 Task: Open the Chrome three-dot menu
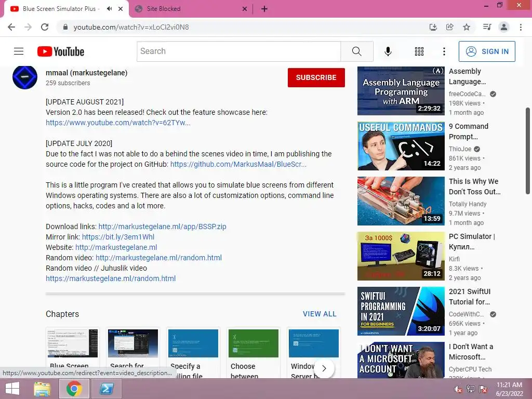tap(521, 27)
